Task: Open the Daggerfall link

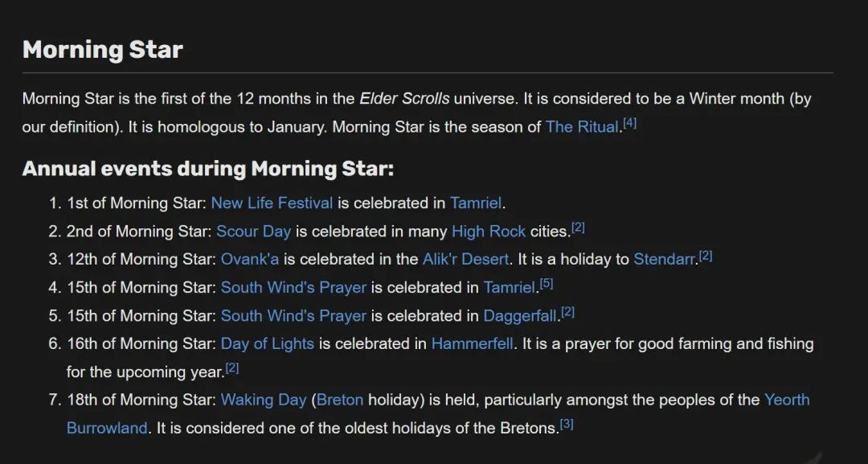Action: click(520, 315)
